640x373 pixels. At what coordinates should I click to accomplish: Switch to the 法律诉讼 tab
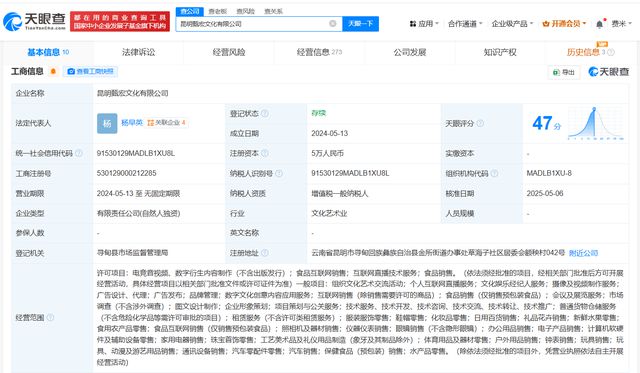pyautogui.click(x=138, y=52)
